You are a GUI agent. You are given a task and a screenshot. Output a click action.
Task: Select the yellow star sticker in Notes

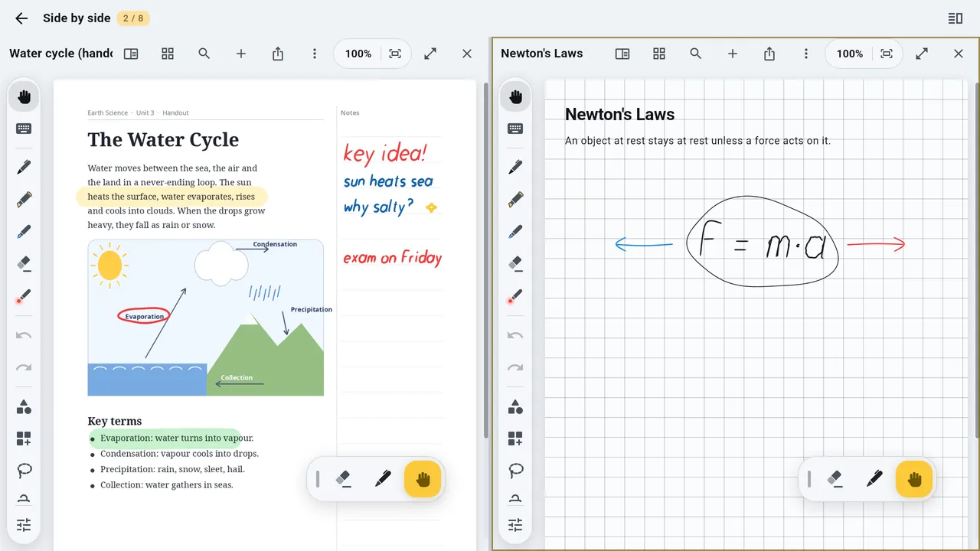431,207
